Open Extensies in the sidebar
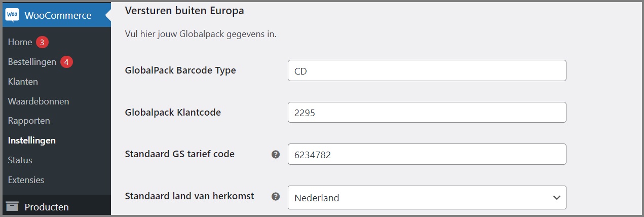 pos(26,180)
